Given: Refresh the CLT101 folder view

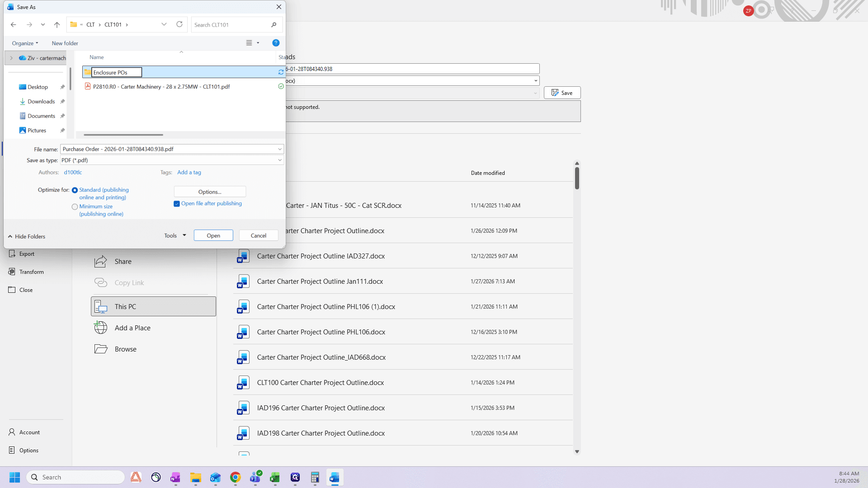Looking at the screenshot, I should coord(179,24).
